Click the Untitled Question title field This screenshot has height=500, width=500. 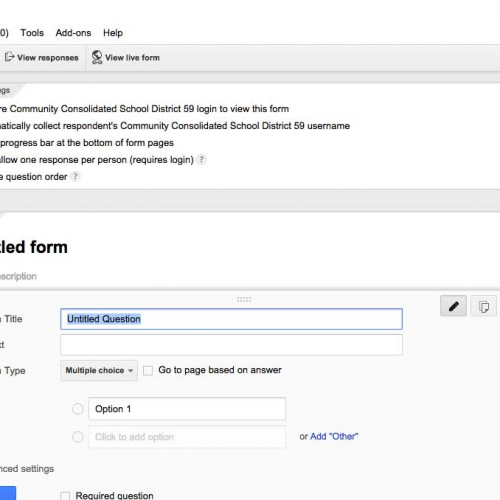231,319
